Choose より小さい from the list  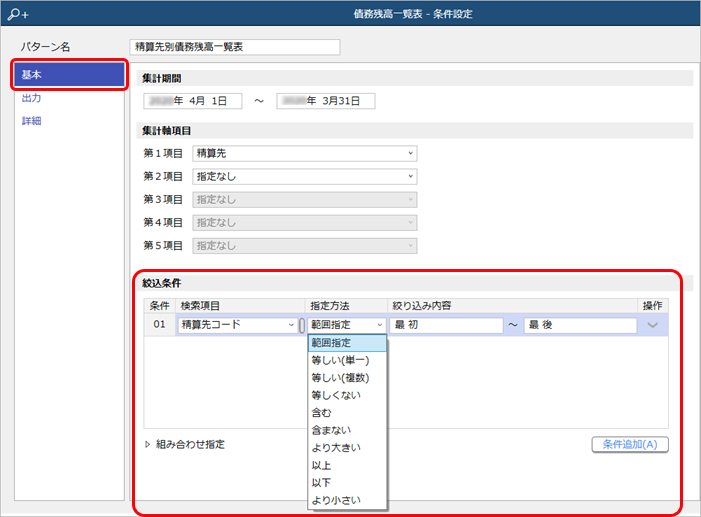[347, 500]
